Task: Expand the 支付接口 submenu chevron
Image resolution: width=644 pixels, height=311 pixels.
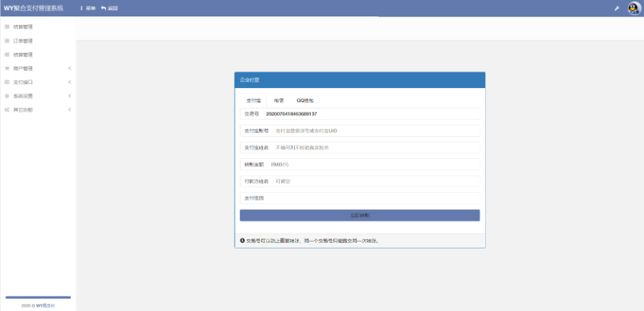Action: tap(69, 82)
